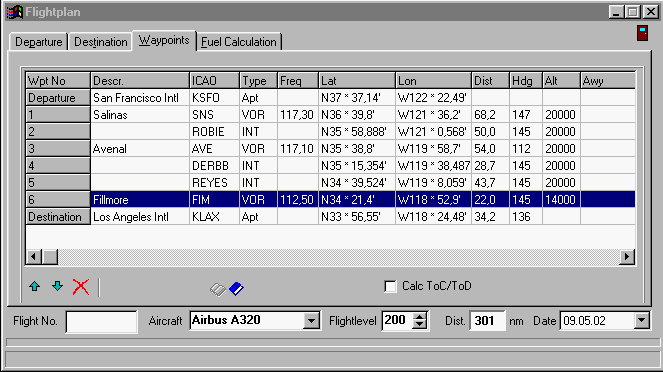Click the Dist column header
Screen dimensions: 663x372
(490, 80)
